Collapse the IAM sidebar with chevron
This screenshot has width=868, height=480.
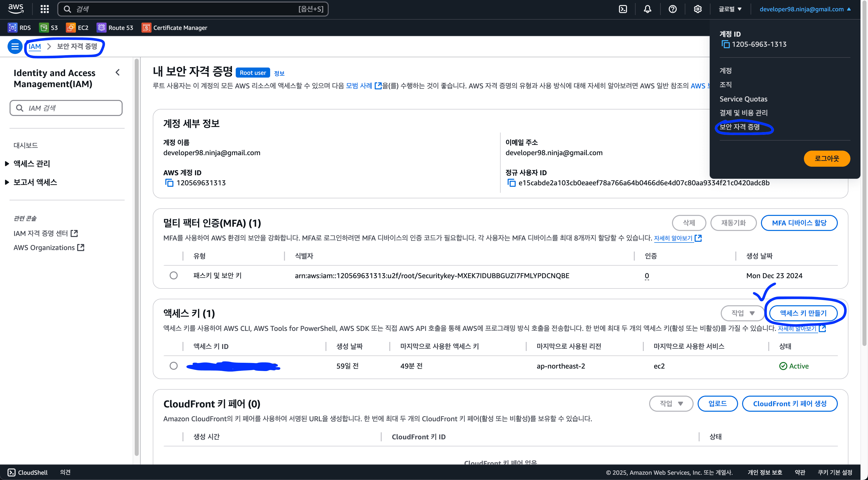118,72
